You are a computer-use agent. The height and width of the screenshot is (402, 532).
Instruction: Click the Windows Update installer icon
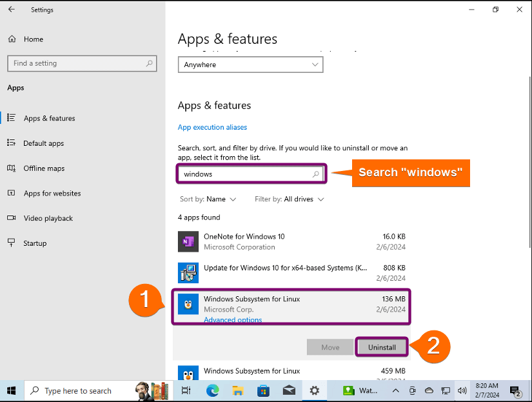tap(188, 273)
